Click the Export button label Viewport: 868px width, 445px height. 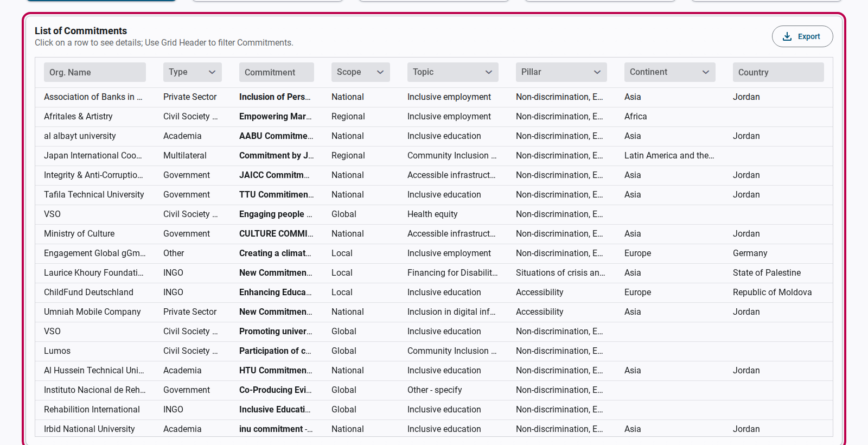(x=809, y=36)
